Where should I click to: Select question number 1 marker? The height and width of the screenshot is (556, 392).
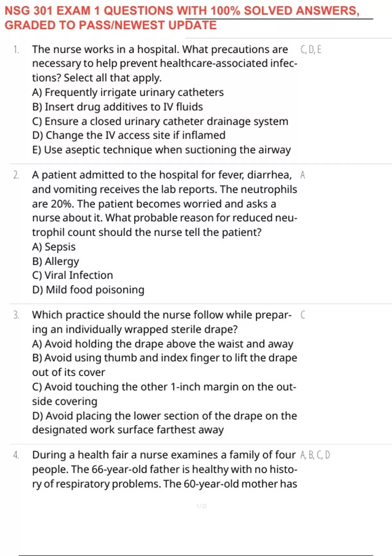pos(16,49)
